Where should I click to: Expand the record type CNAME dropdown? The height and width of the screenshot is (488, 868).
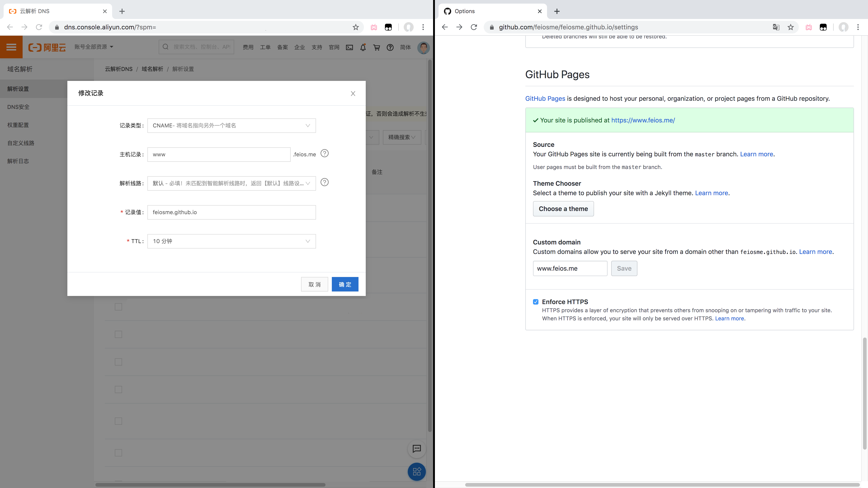(x=231, y=126)
